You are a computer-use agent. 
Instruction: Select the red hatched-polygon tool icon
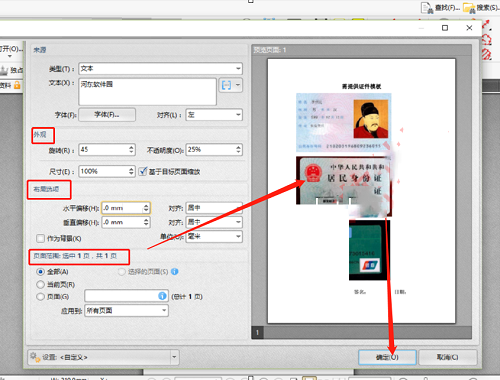pyautogui.click(x=487, y=54)
